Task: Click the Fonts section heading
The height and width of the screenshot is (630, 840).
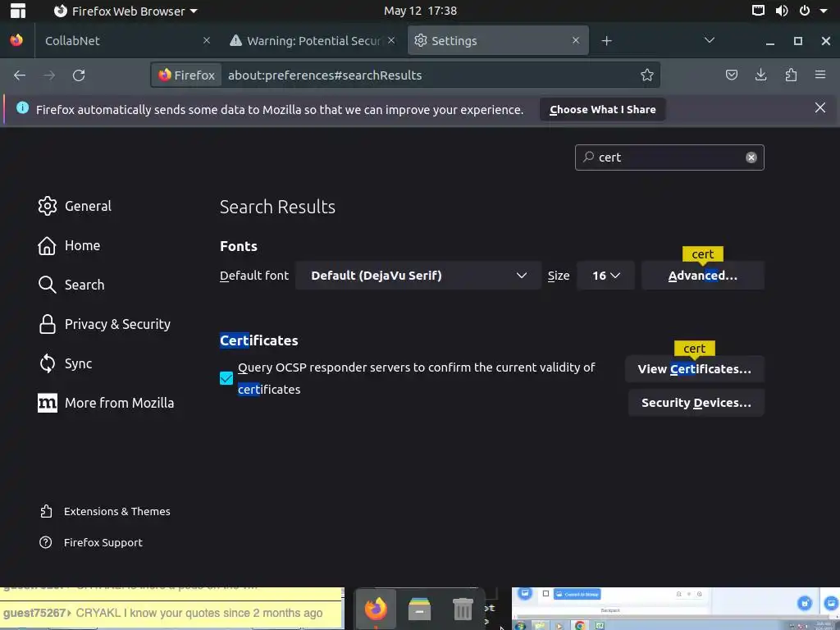Action: pos(239,246)
